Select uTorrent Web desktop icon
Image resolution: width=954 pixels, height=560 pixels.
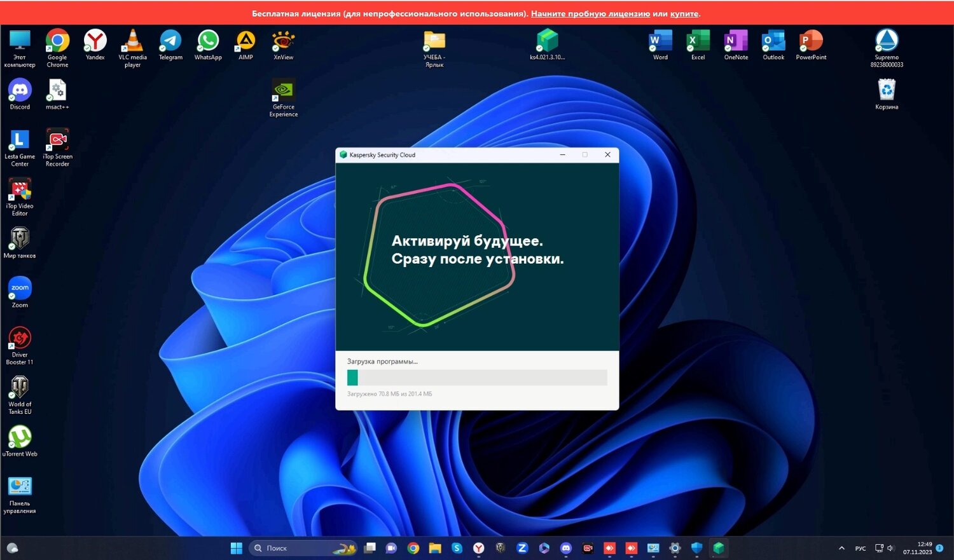[x=20, y=441]
